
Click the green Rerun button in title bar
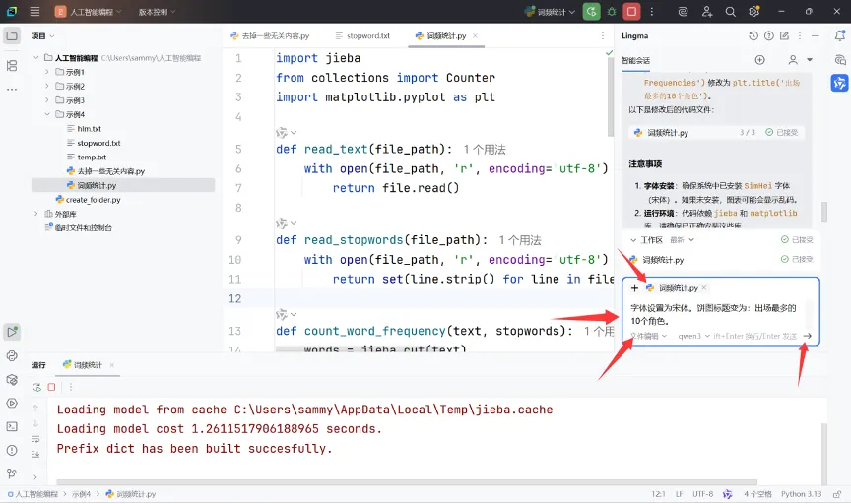592,12
